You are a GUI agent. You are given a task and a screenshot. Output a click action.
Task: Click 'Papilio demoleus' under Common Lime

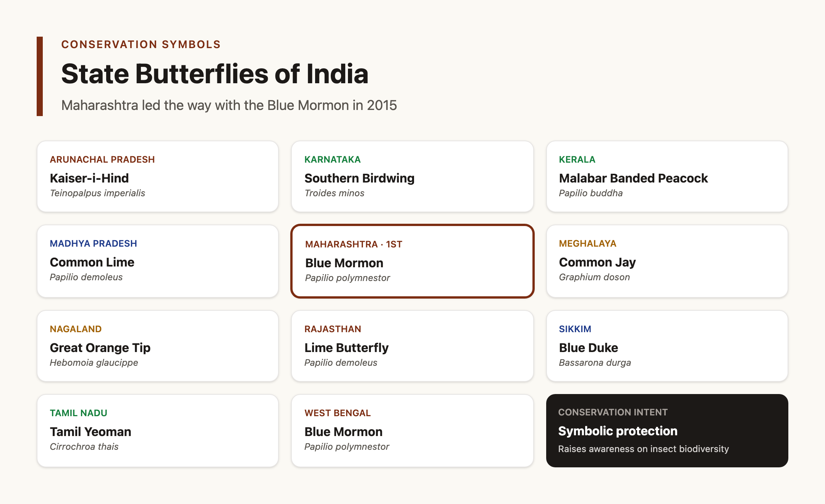pyautogui.click(x=86, y=277)
